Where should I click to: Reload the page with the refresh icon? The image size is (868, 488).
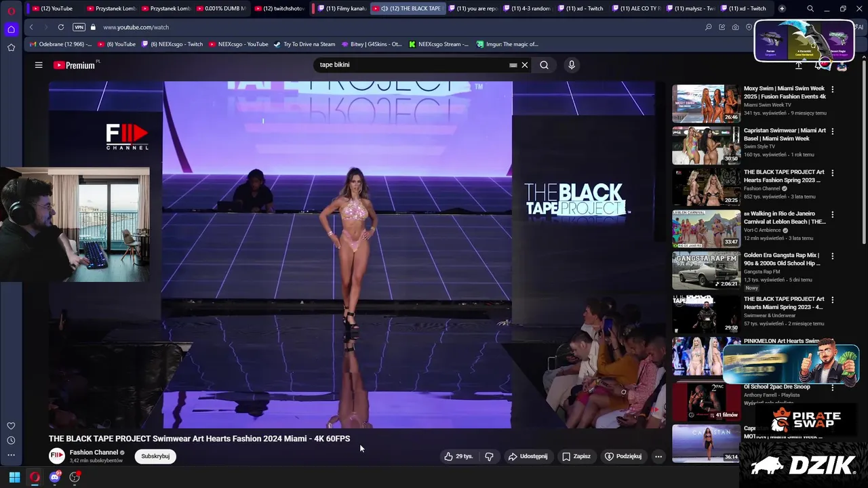[x=60, y=27]
